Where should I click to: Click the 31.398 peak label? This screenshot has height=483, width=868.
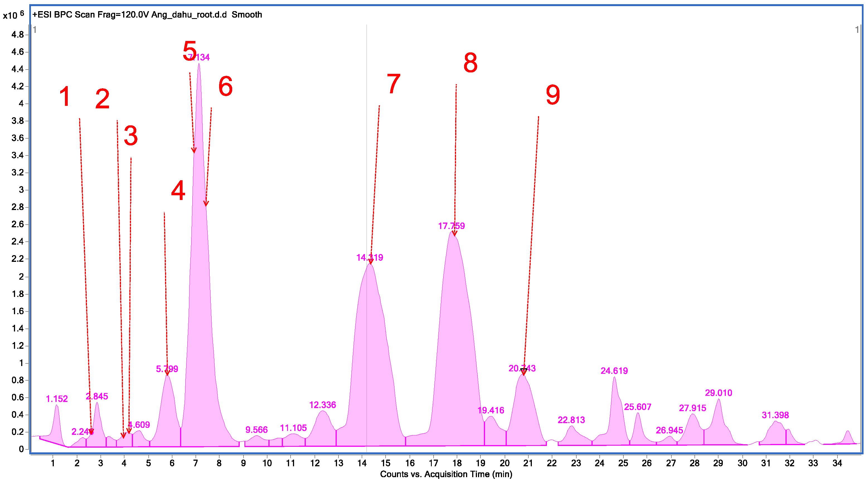(x=775, y=415)
